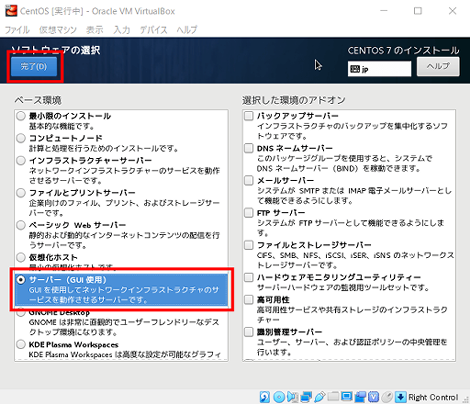This screenshot has width=470, height=404.
Task: Click the optical disc status icon
Action: (279, 397)
